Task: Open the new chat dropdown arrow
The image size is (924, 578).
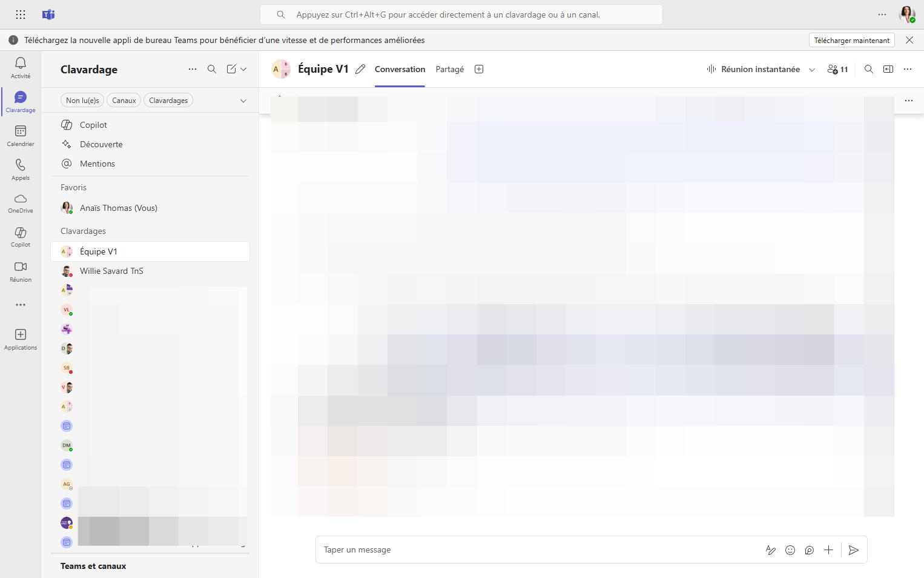Action: tap(243, 69)
